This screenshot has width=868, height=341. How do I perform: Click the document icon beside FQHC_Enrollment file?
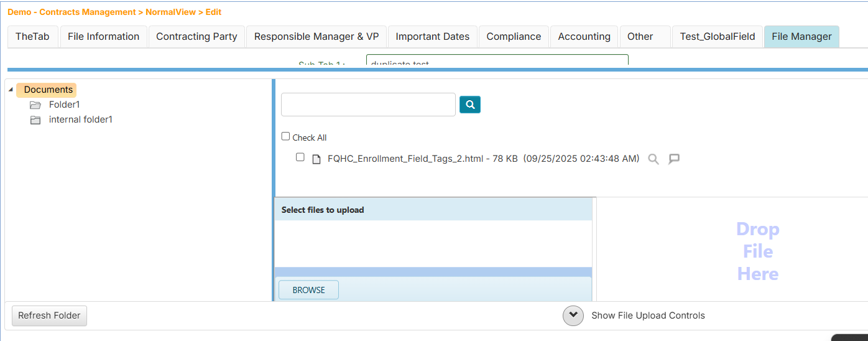point(316,159)
